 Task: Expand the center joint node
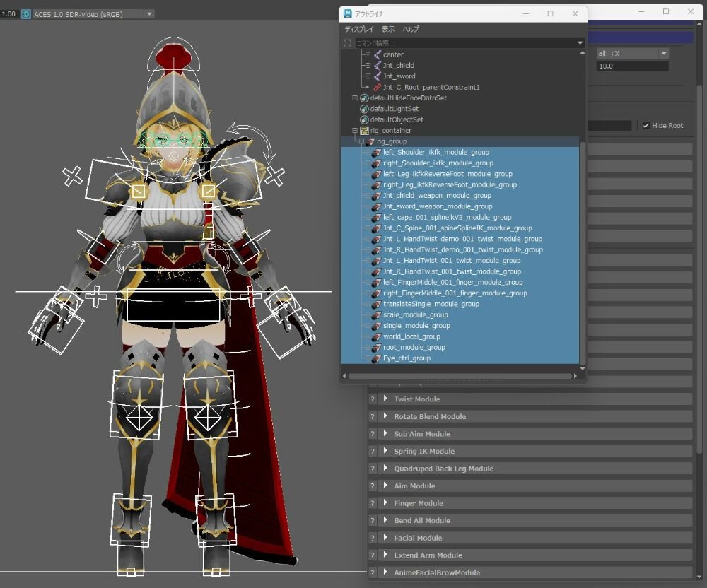tap(368, 54)
